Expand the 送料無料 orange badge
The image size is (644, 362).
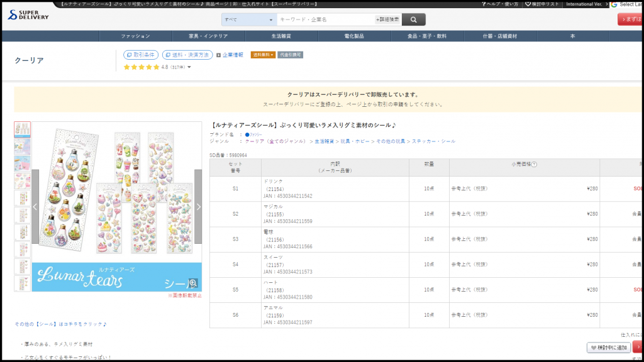coord(263,55)
